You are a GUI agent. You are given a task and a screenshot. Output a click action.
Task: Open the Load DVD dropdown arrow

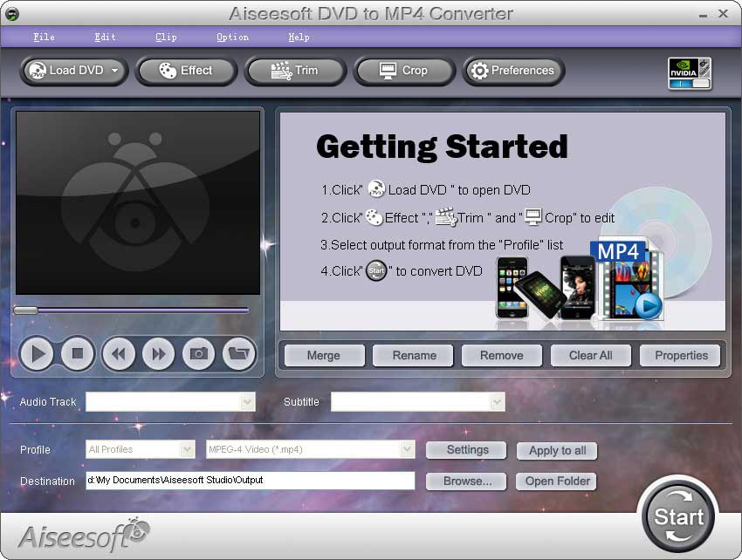pyautogui.click(x=115, y=71)
